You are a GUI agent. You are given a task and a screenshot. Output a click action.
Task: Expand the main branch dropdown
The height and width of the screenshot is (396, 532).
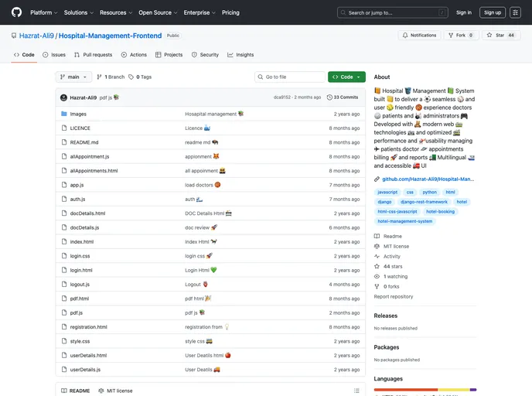point(74,77)
